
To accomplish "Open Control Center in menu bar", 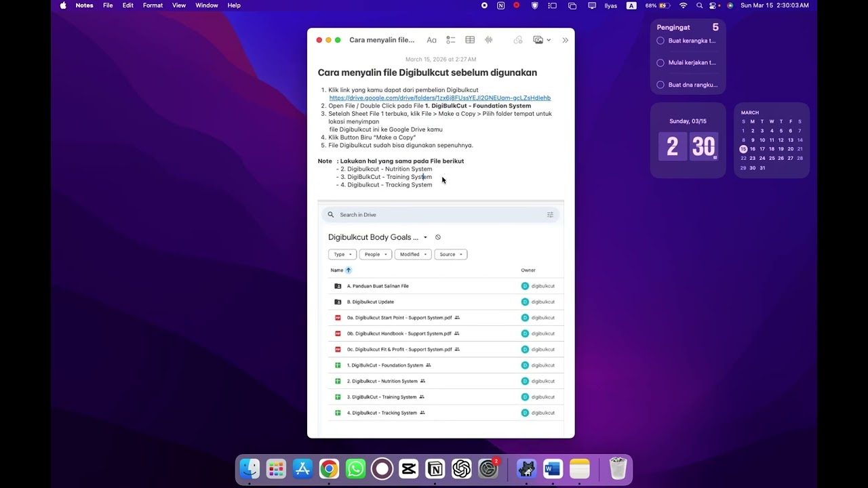I will [714, 5].
